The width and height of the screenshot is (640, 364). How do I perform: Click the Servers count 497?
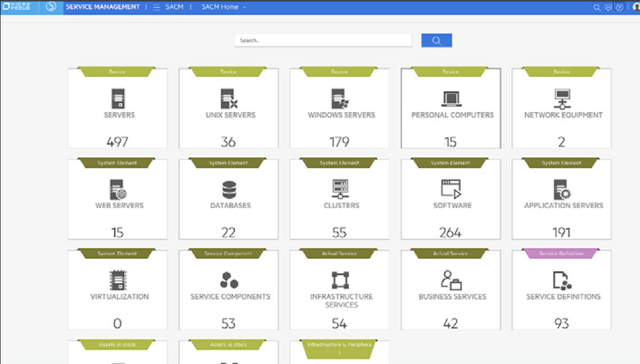point(118,142)
